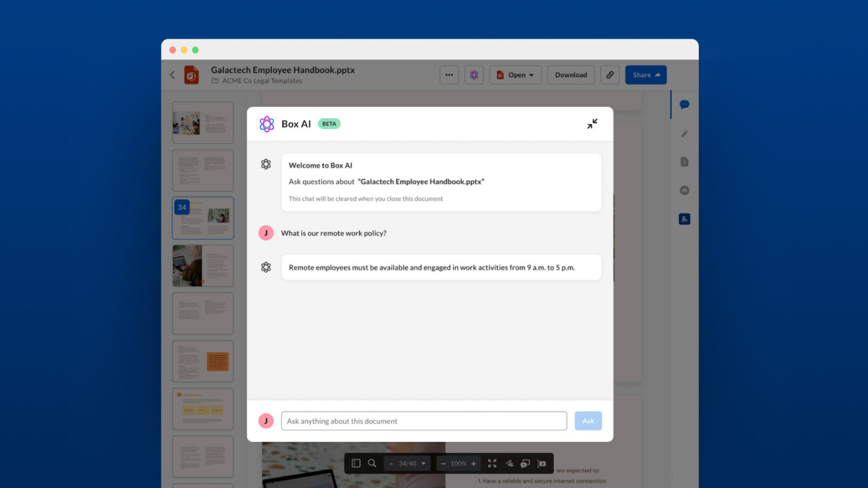868x488 pixels.
Task: Click the green macOS maximize window button
Action: (x=195, y=50)
